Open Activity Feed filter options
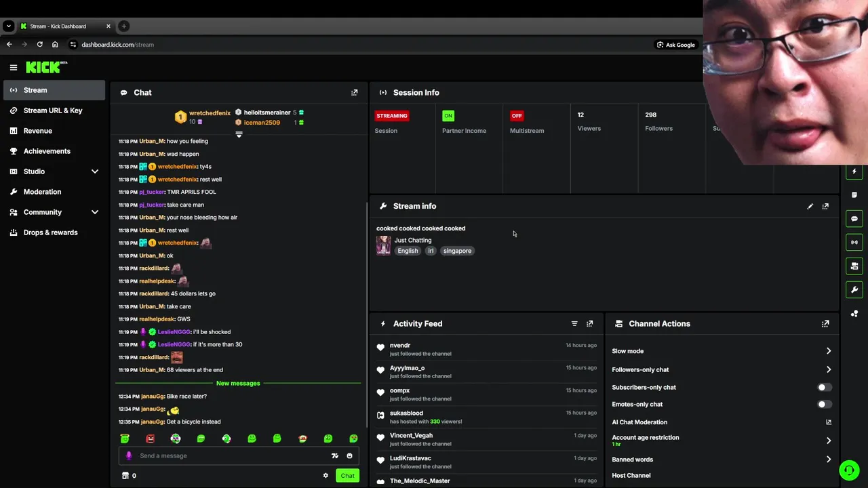Image resolution: width=868 pixels, height=488 pixels. pyautogui.click(x=574, y=324)
